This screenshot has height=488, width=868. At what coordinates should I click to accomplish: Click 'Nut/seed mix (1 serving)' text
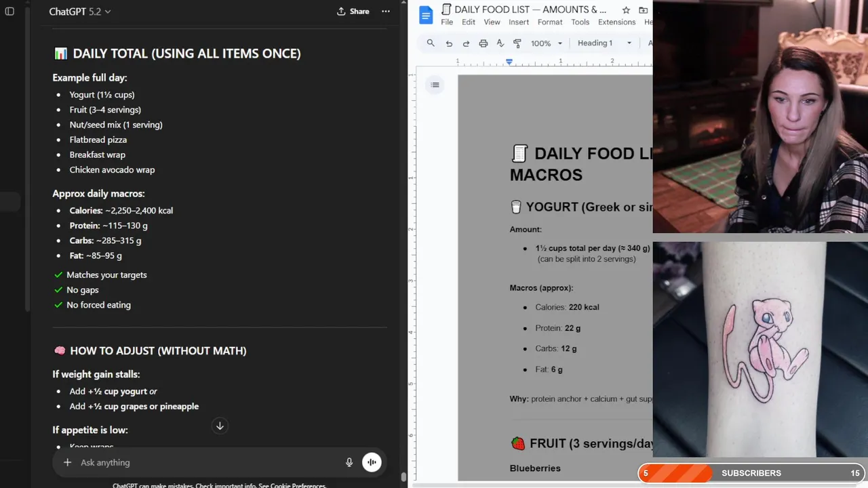(x=116, y=125)
